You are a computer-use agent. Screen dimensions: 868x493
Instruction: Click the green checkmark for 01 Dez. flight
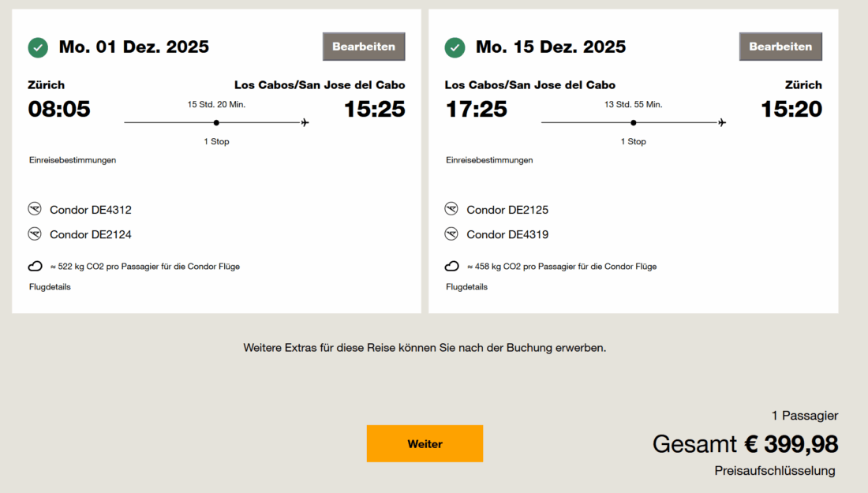[38, 47]
